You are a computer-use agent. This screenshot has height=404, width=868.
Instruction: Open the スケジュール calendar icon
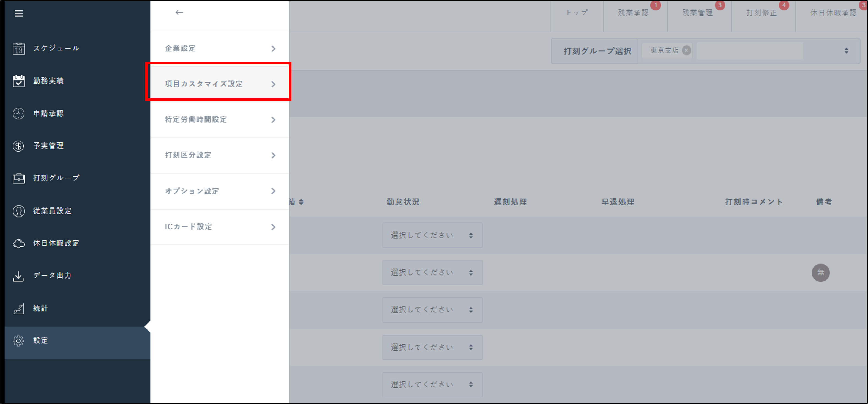point(18,48)
